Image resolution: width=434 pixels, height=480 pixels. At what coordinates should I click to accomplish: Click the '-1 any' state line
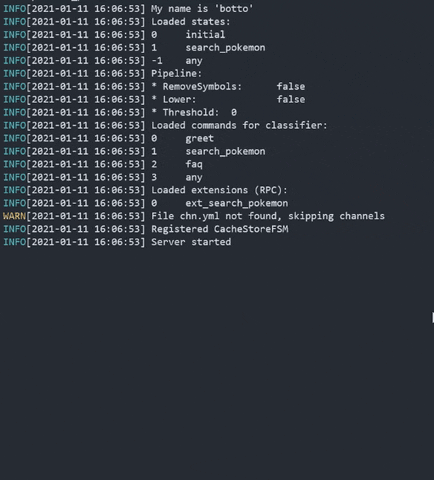click(x=177, y=61)
